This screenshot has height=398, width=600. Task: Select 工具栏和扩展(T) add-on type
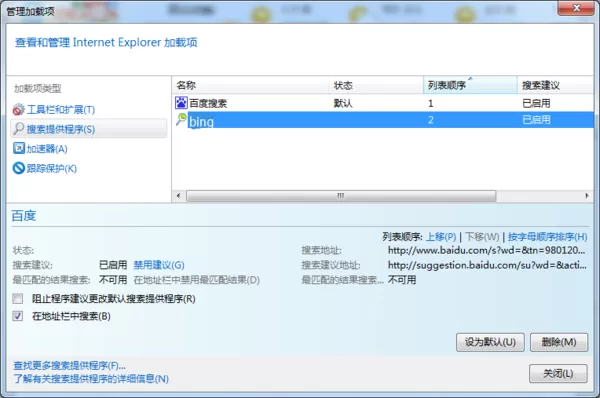coord(60,110)
